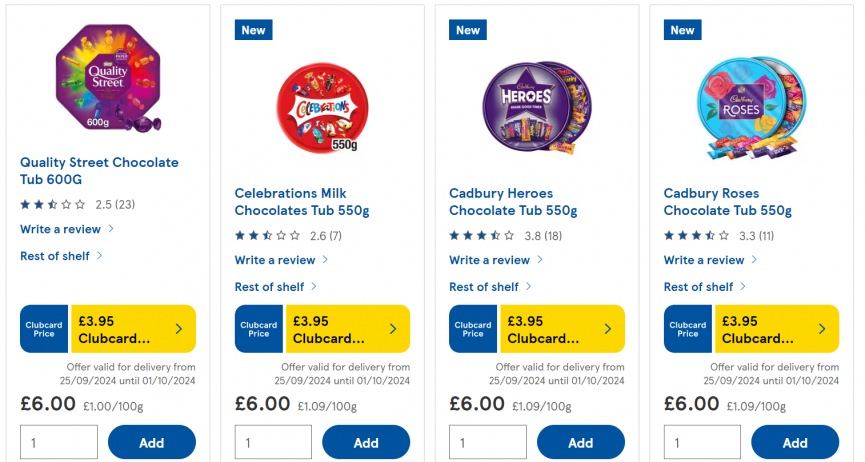This screenshot has width=865, height=462.
Task: View Rest of shelf under Cadbury Roses
Action: (699, 287)
